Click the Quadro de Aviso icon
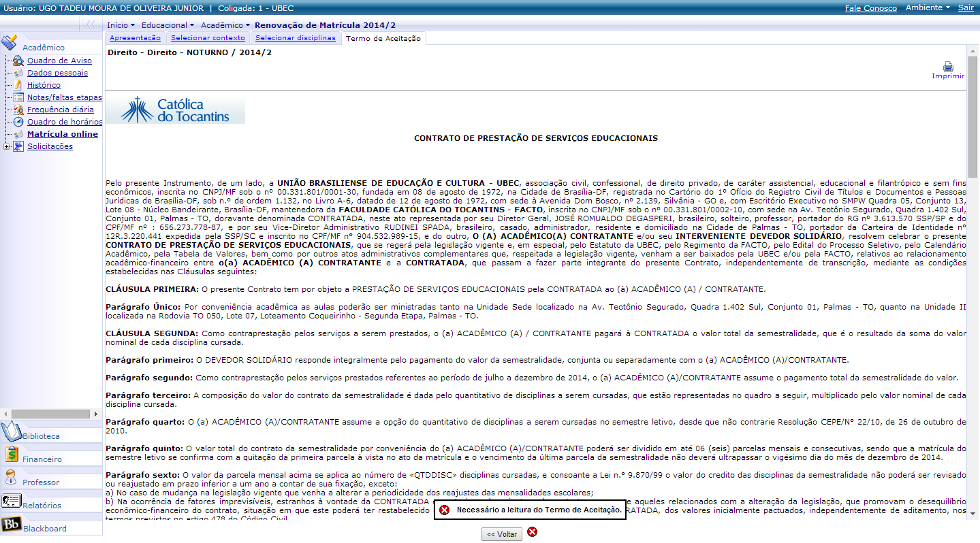Image resolution: width=980 pixels, height=543 pixels. (x=18, y=61)
